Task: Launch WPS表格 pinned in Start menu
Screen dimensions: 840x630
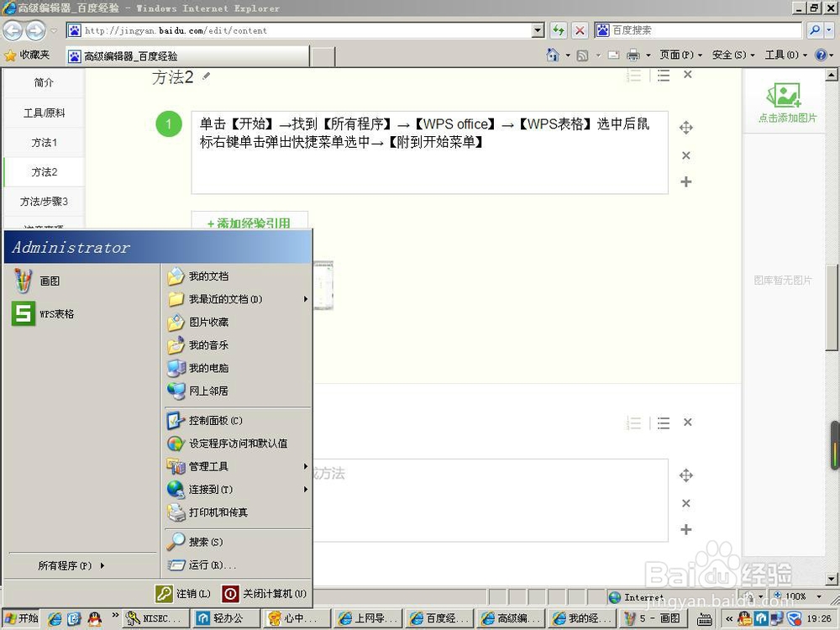Action: click(44, 314)
